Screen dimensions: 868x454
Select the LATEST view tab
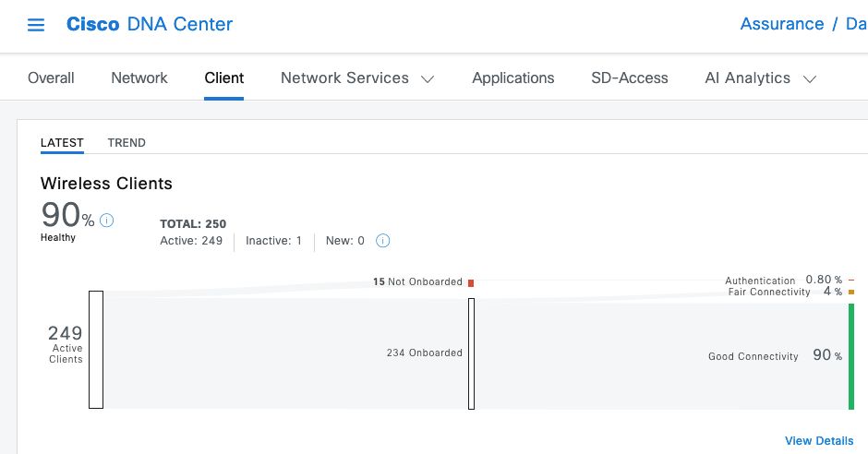pyautogui.click(x=62, y=143)
